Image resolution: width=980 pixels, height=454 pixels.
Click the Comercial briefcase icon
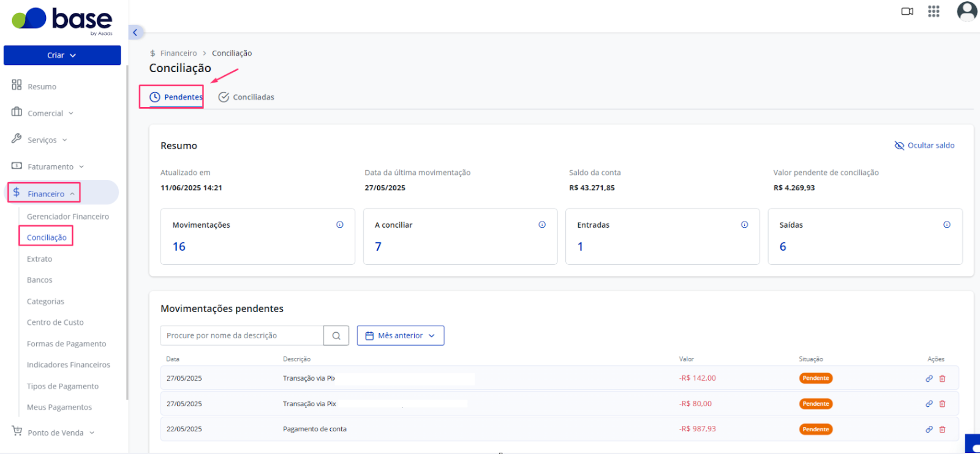[17, 112]
